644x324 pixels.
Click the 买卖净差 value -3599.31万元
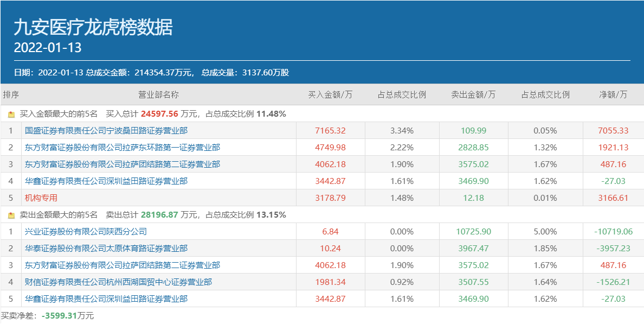pos(68,316)
